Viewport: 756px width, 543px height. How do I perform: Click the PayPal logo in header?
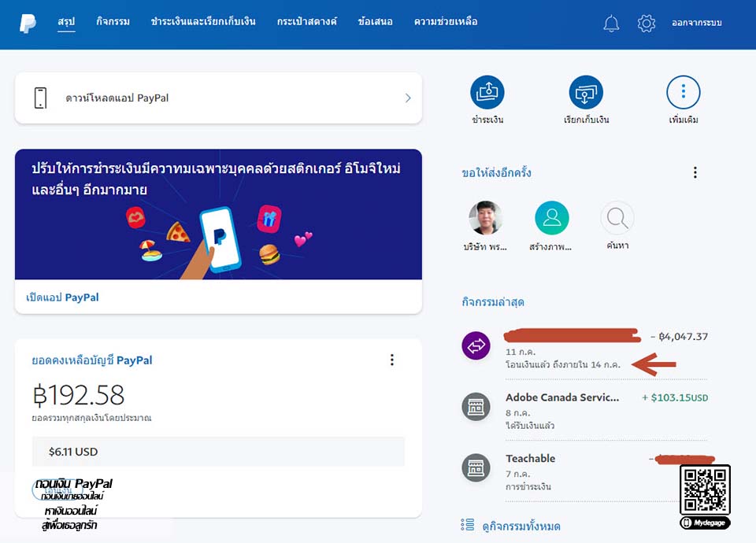pyautogui.click(x=28, y=23)
